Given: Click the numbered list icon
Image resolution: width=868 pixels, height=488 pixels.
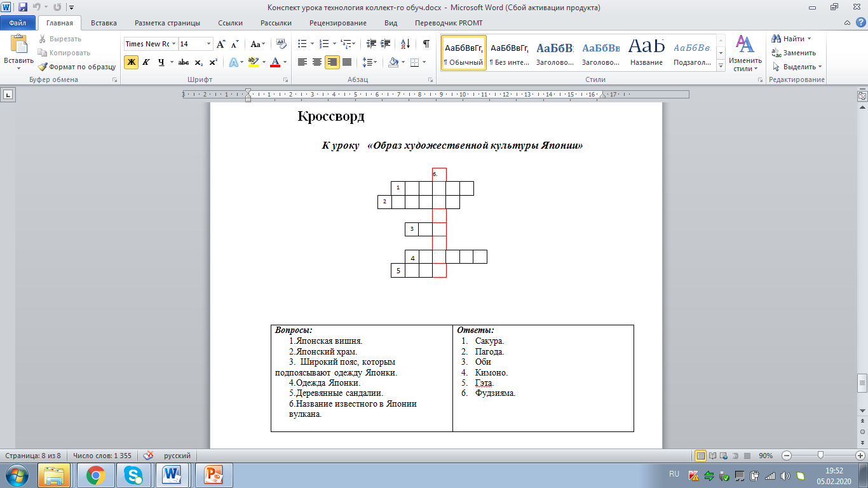Looking at the screenshot, I should pyautogui.click(x=324, y=44).
